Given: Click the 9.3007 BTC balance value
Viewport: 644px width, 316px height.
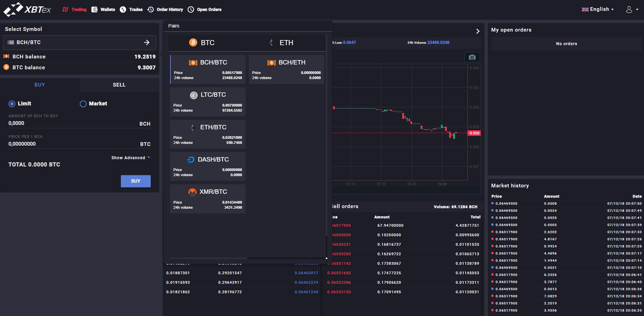Looking at the screenshot, I should coord(146,68).
